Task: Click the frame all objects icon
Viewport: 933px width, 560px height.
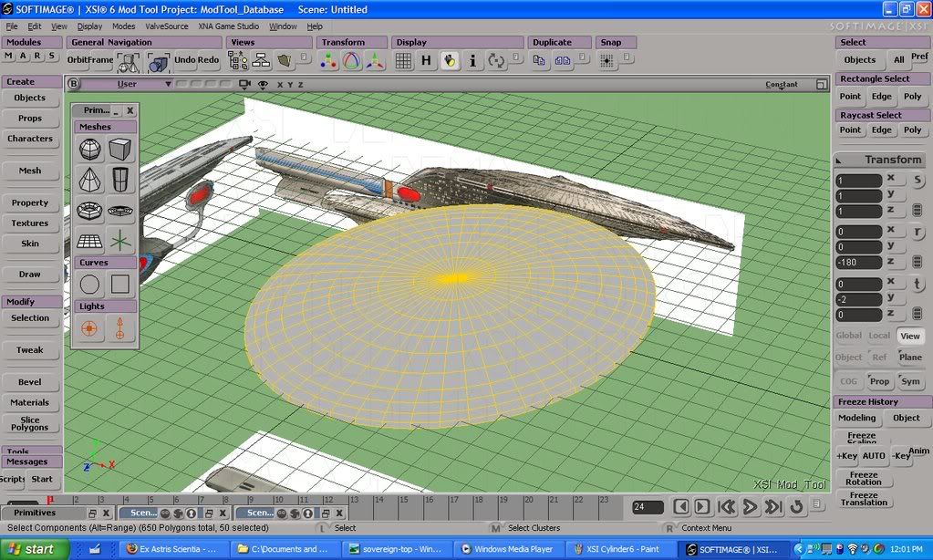Action: pyautogui.click(x=128, y=61)
